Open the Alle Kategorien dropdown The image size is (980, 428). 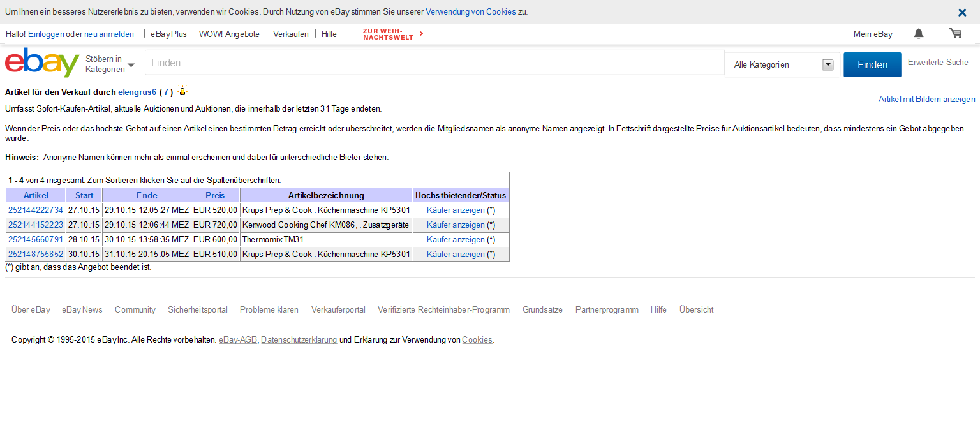tap(782, 64)
